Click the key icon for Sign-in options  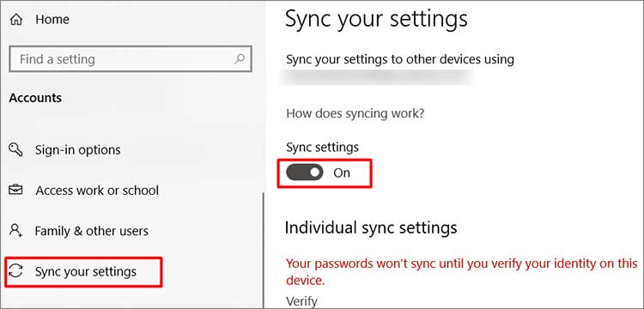pos(16,150)
